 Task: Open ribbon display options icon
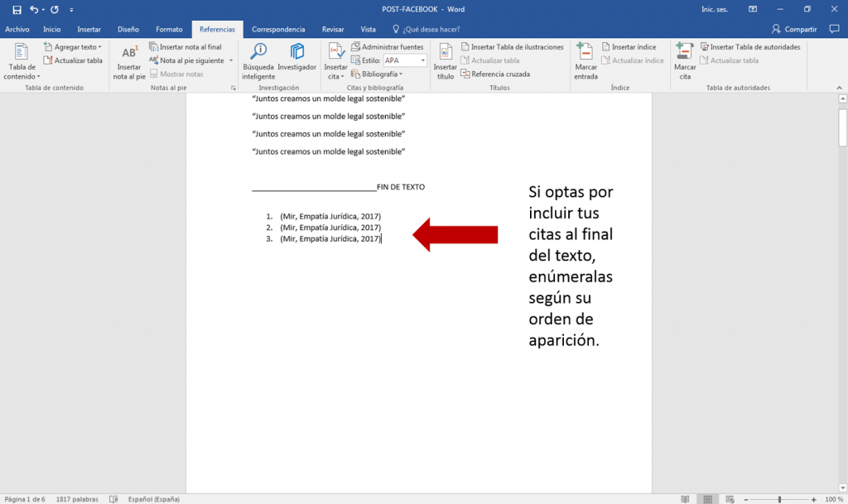tap(753, 9)
